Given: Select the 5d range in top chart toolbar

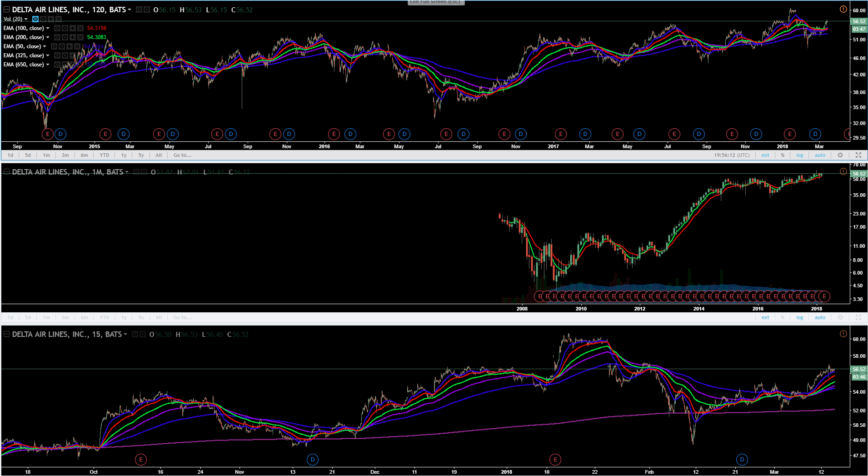Looking at the screenshot, I should pyautogui.click(x=28, y=155).
